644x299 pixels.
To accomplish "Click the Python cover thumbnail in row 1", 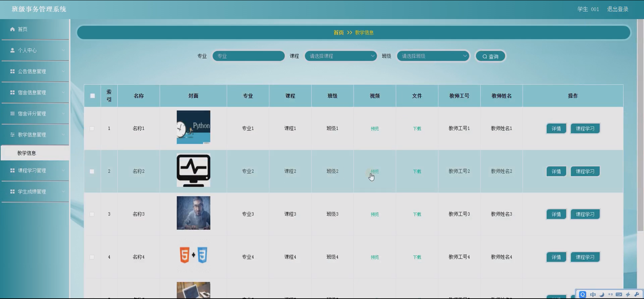I will click(193, 127).
